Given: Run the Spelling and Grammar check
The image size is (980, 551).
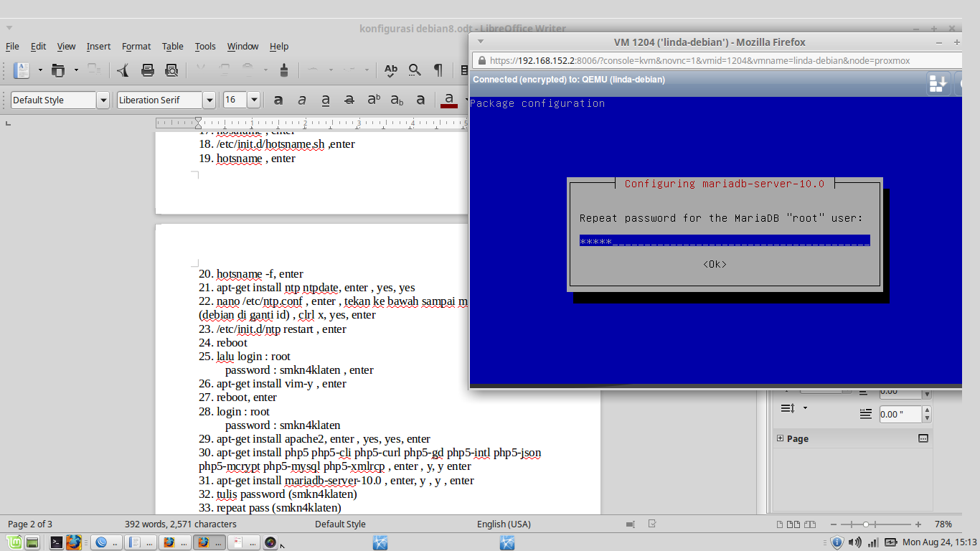Looking at the screenshot, I should pyautogui.click(x=391, y=70).
